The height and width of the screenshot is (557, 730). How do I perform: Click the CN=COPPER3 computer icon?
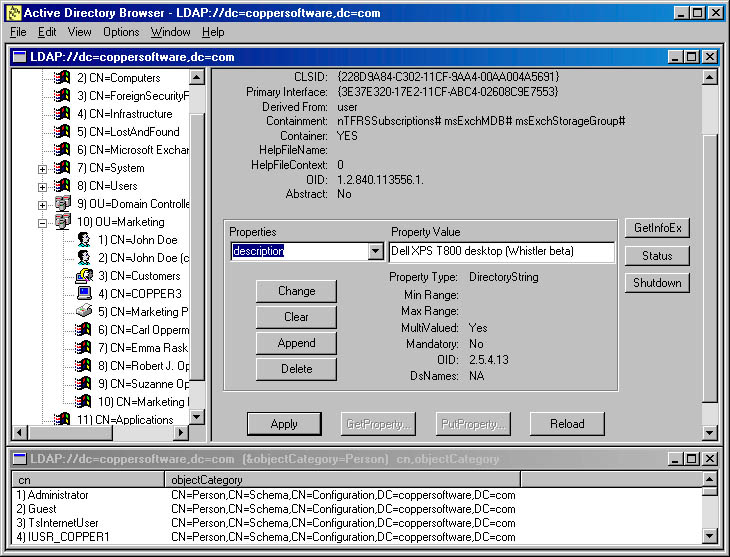coord(85,294)
